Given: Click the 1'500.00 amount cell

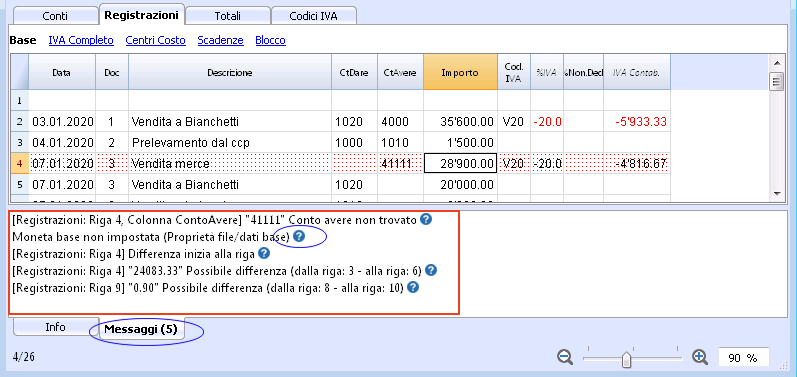Looking at the screenshot, I should coord(461,143).
